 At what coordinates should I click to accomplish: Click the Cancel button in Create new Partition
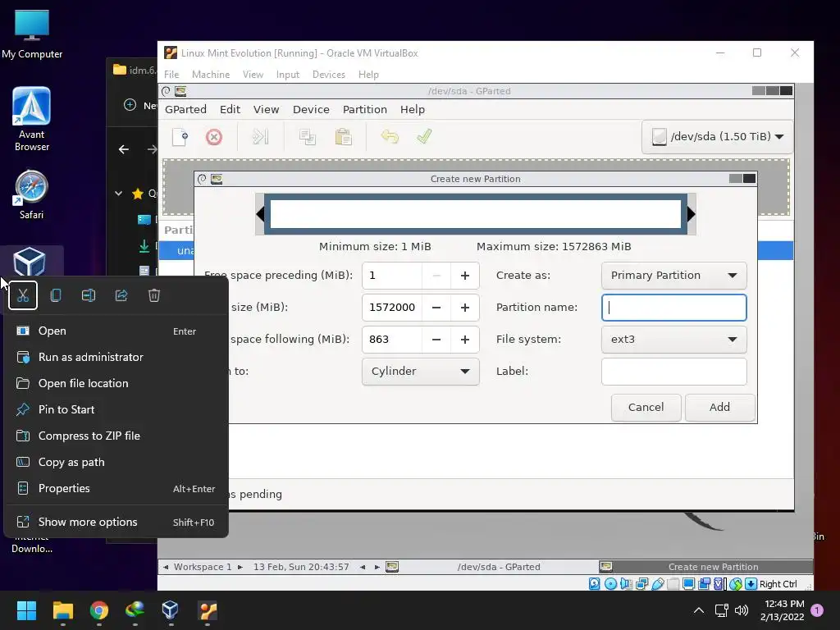pos(646,408)
